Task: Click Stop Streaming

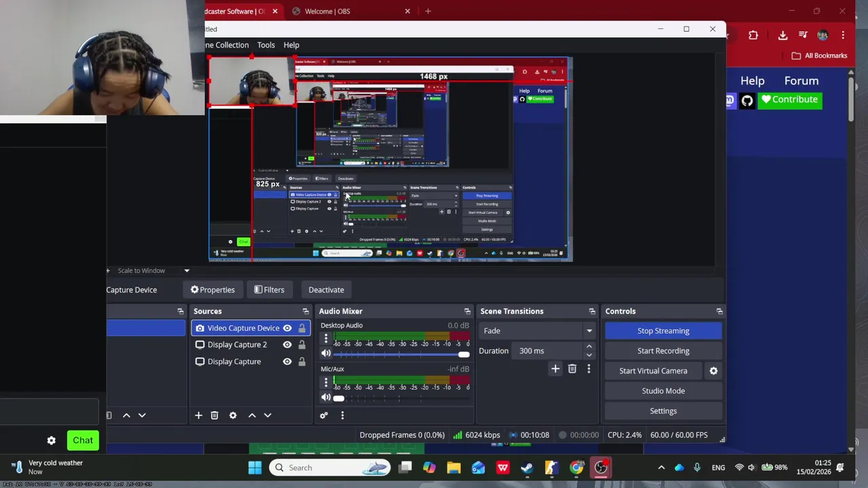Action: [663, 331]
